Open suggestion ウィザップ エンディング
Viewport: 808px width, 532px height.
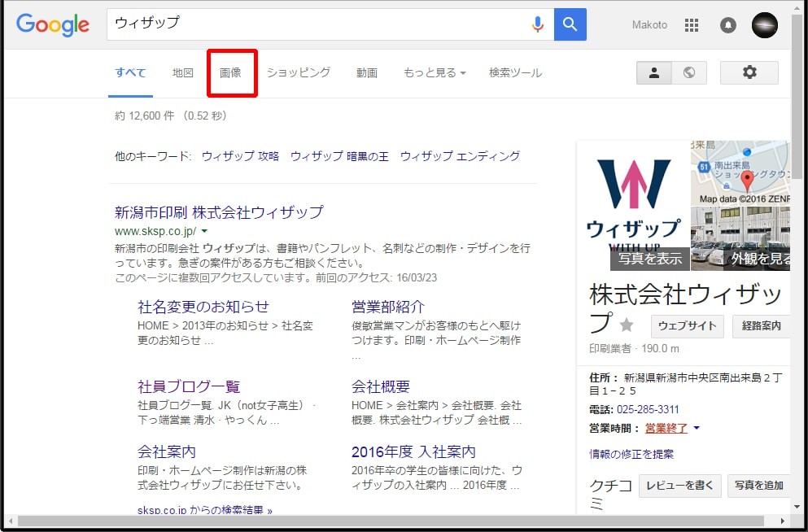(461, 156)
